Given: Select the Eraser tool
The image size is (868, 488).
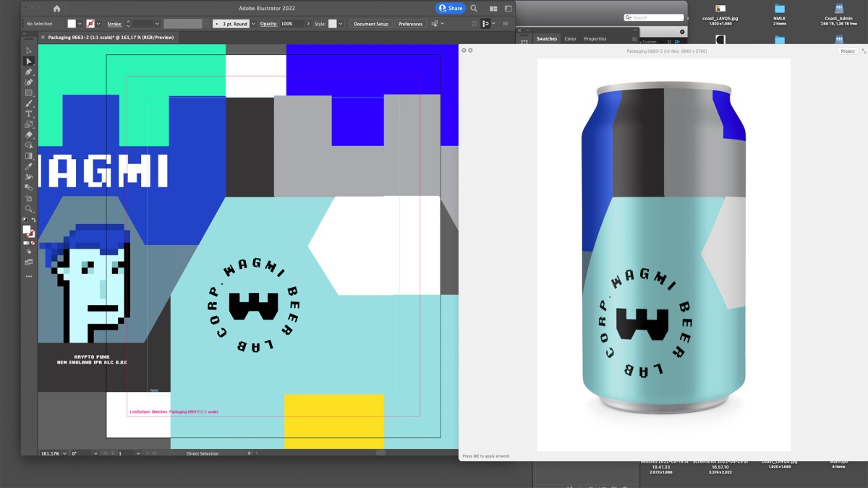Looking at the screenshot, I should pos(29,134).
